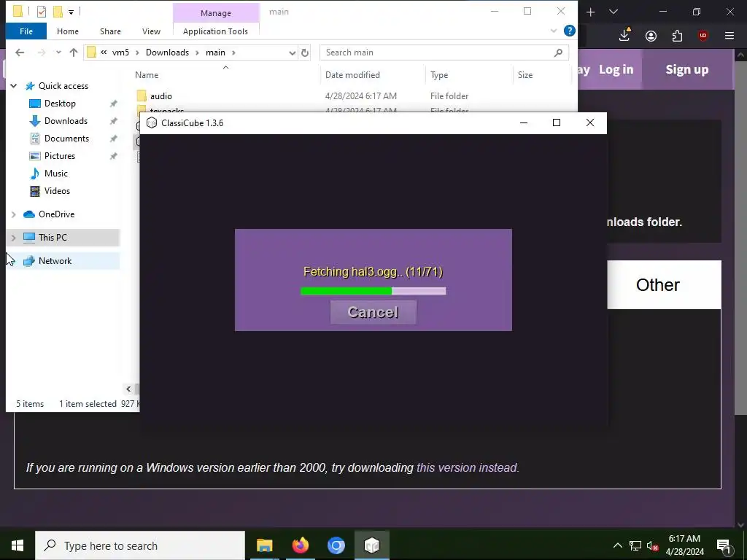Screen dimensions: 747x560
Task: Switch to the Home ribbon tab
Action: tap(68, 31)
